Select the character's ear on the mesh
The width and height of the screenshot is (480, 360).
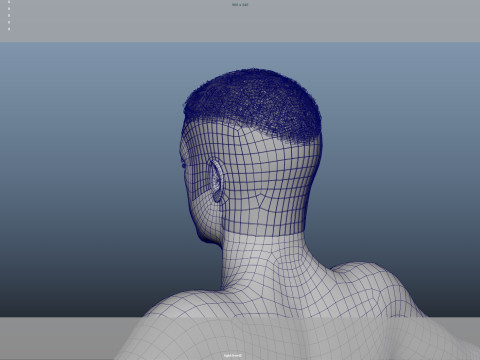[216, 180]
